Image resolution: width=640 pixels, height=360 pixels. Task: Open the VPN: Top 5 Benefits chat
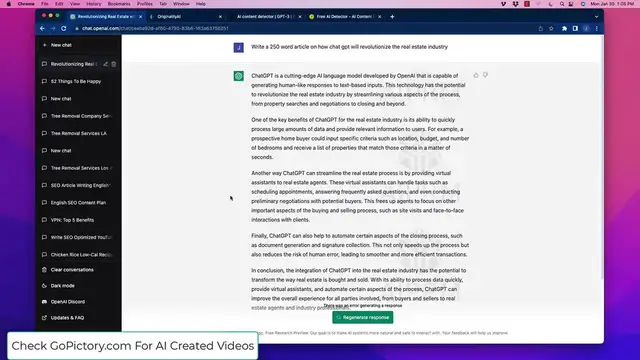coord(72,220)
